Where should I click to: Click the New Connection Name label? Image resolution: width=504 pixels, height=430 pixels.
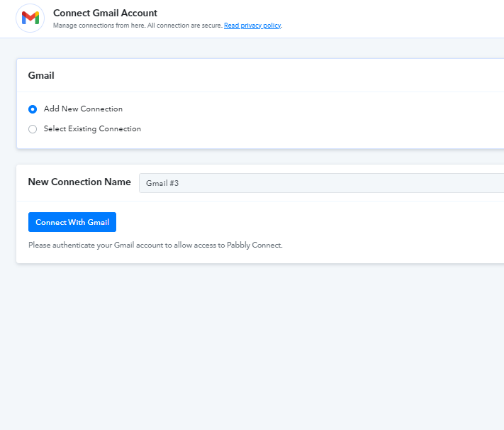coord(79,182)
